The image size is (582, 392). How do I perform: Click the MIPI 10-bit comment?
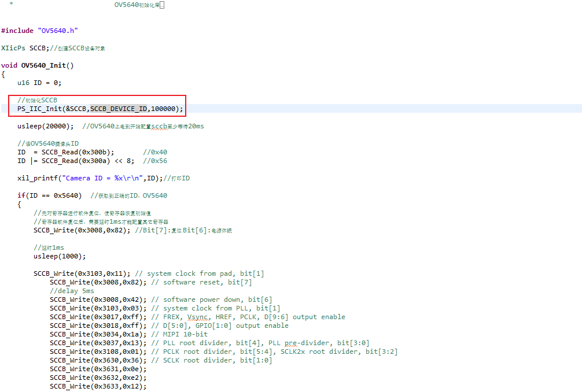(x=185, y=334)
